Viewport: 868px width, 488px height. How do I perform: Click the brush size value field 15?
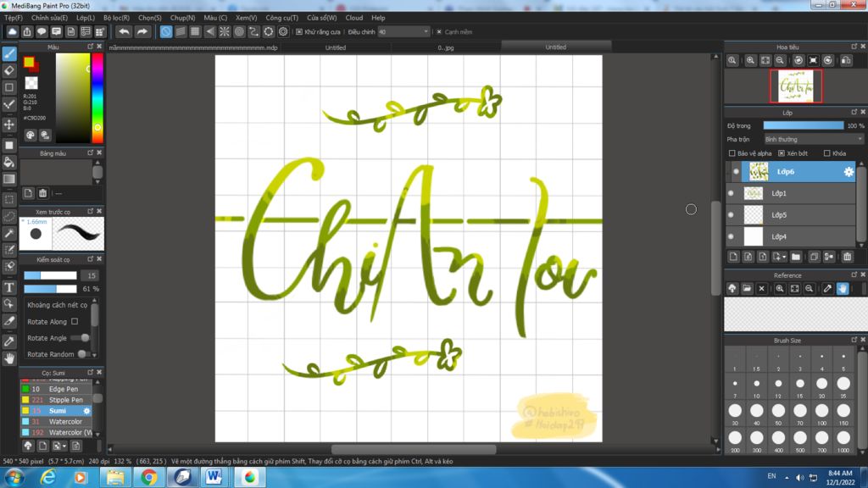click(91, 275)
